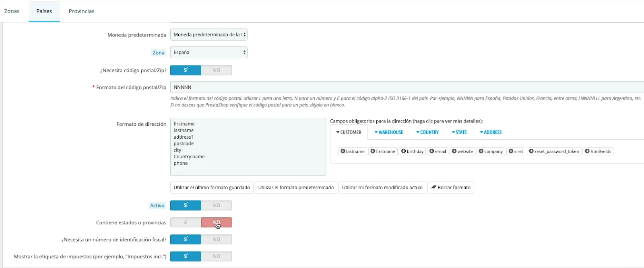
Task: Add company field to address format
Action: pyautogui.click(x=491, y=151)
